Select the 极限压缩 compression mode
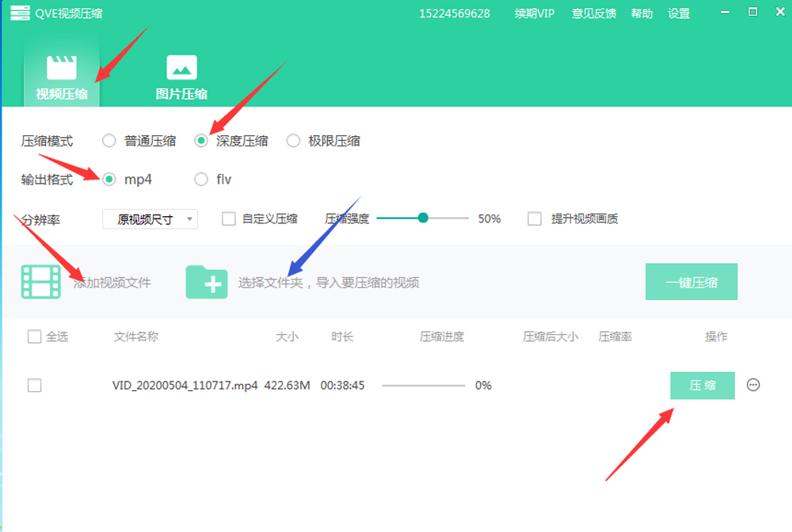The width and height of the screenshot is (792, 532). (x=293, y=141)
